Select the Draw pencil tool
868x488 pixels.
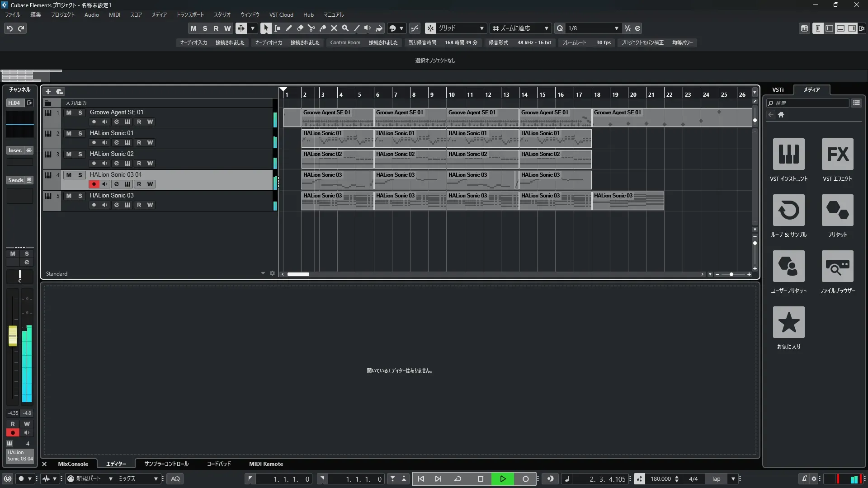289,28
